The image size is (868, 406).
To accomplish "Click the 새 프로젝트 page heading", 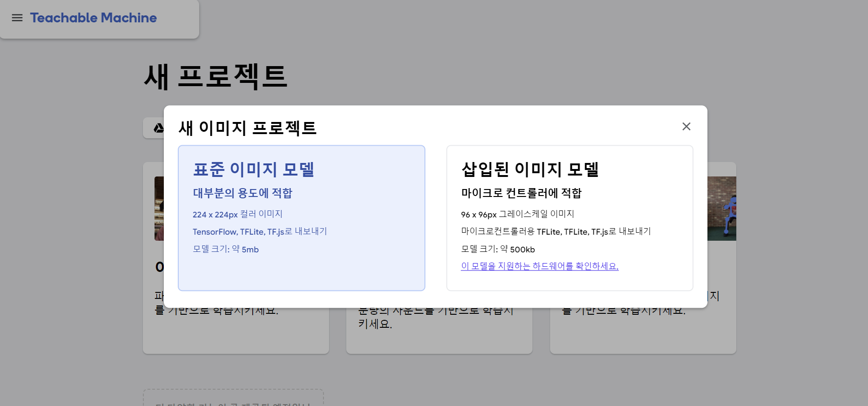I will [x=215, y=76].
